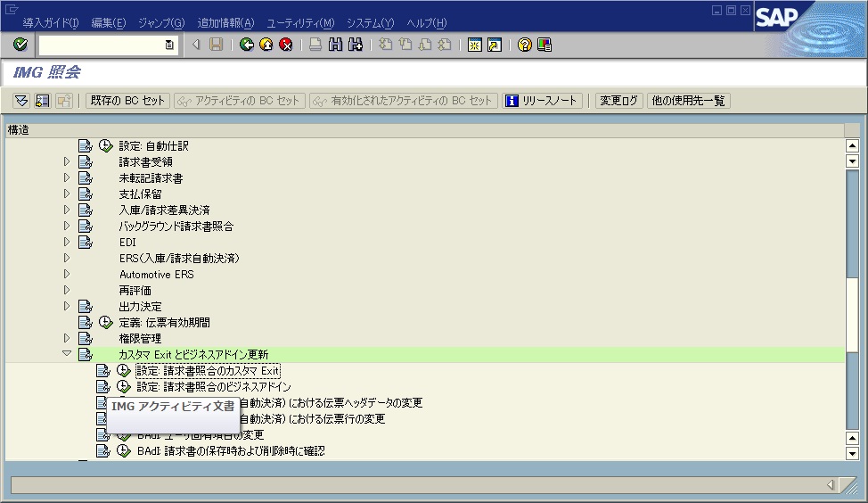Click the Customize Local Layout icon
This screenshot has width=868, height=503.
[545, 45]
